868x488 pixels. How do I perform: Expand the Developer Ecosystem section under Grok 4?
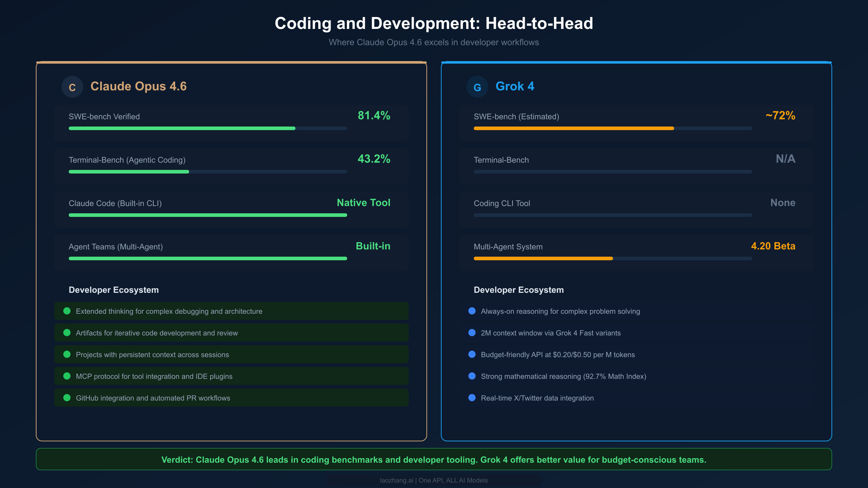coord(519,290)
